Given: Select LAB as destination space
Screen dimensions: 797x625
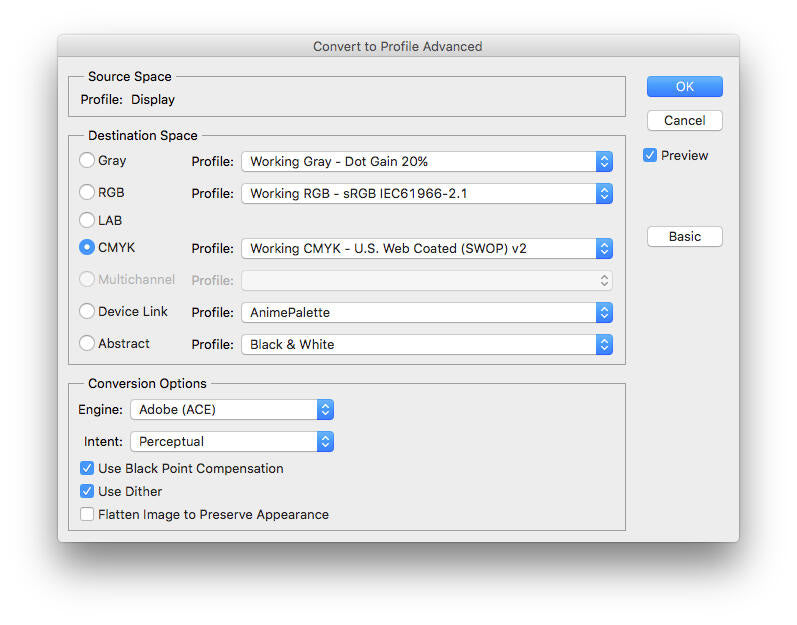Looking at the screenshot, I should 87,220.
